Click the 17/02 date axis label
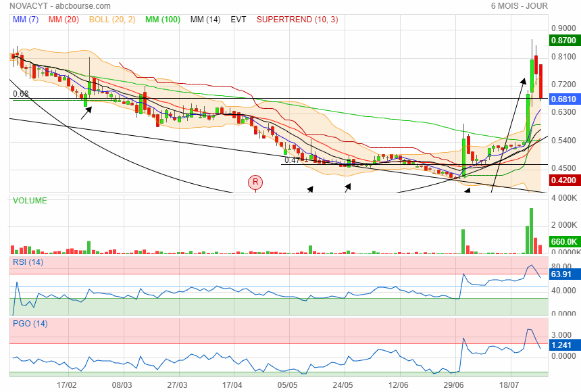 67,385
